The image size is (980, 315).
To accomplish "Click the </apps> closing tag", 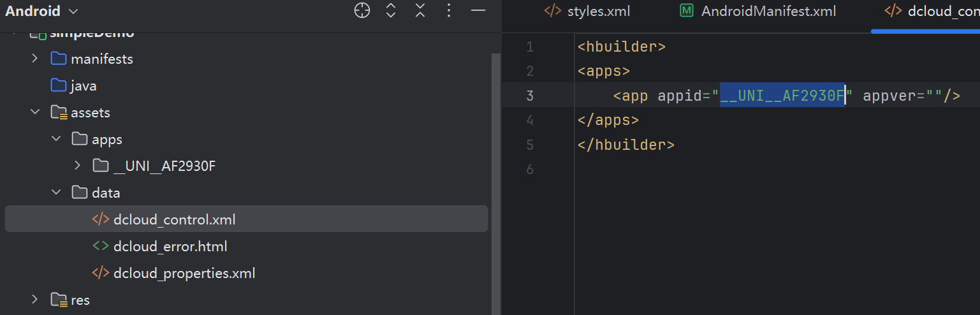I will pyautogui.click(x=608, y=120).
